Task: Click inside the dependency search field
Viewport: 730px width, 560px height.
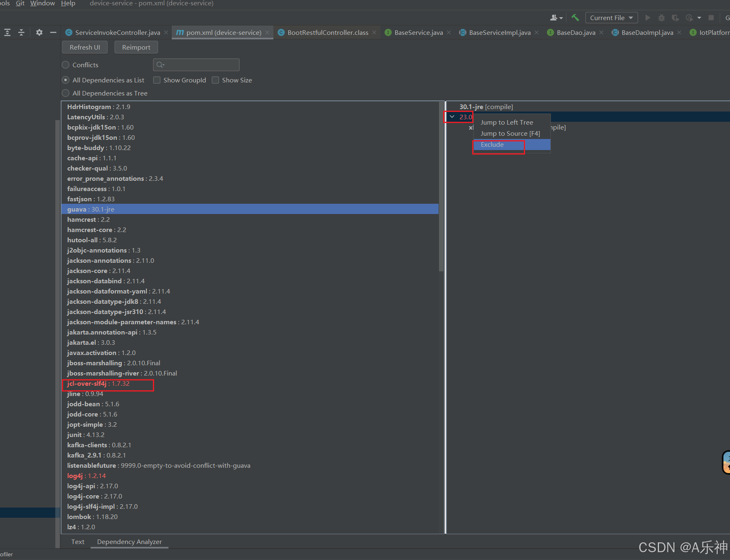Action: (x=197, y=65)
